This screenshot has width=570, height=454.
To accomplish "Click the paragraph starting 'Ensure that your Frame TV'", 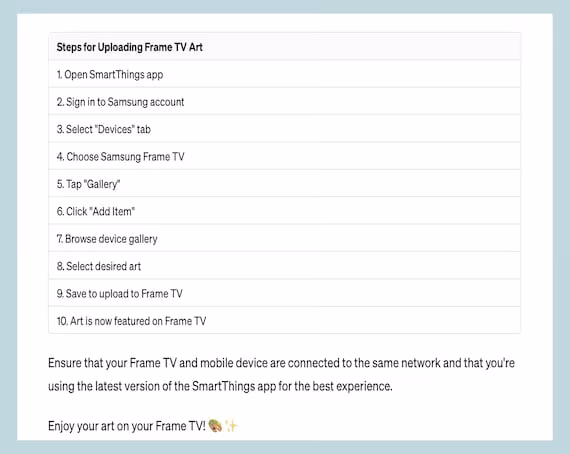I will click(x=281, y=374).
